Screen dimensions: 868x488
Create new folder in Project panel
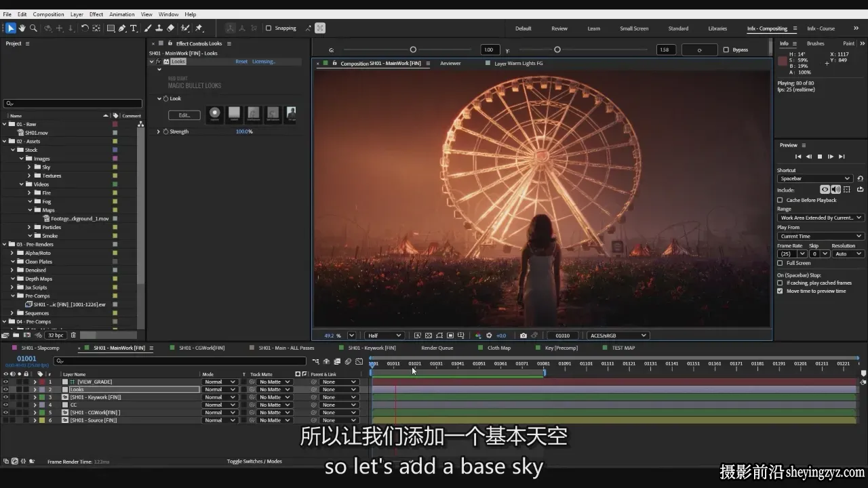[16, 335]
